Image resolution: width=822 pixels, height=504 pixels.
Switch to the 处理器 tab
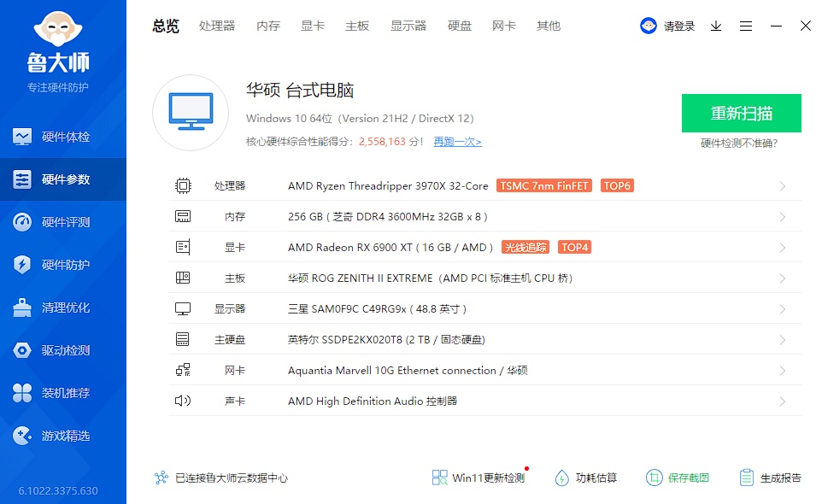click(x=217, y=26)
